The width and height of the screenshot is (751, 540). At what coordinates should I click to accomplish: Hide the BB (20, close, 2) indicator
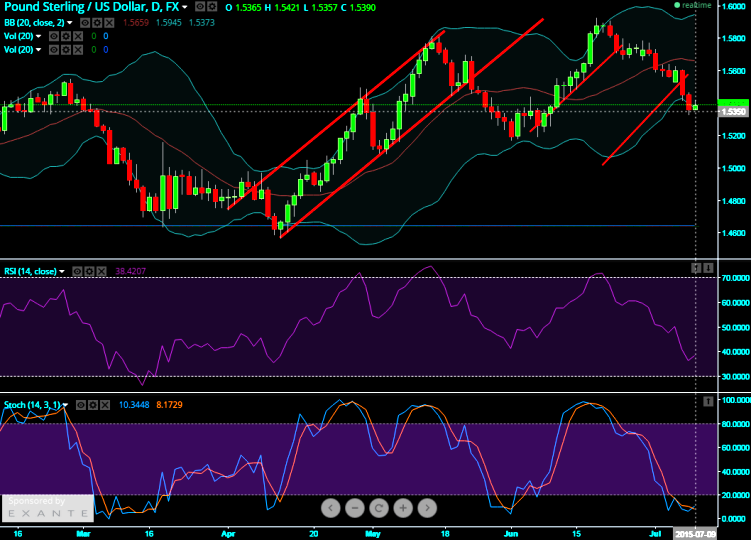click(85, 23)
